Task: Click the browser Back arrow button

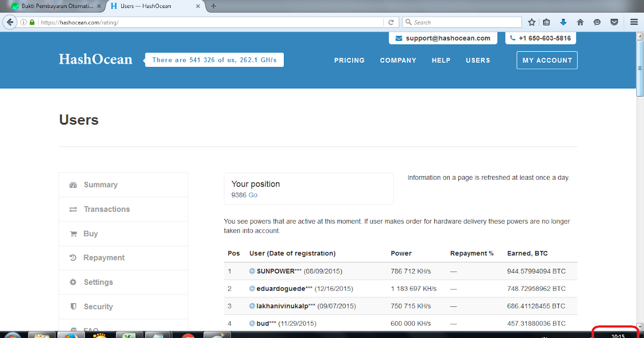Action: coord(10,22)
